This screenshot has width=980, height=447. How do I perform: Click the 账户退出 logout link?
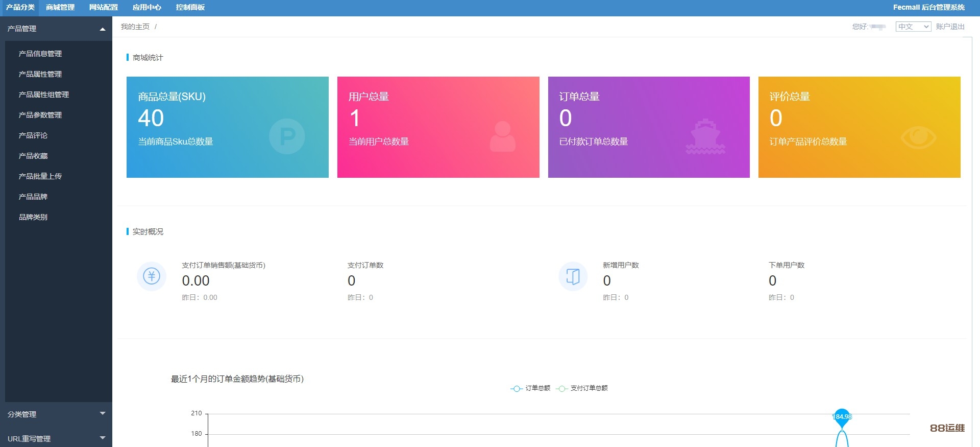950,27
